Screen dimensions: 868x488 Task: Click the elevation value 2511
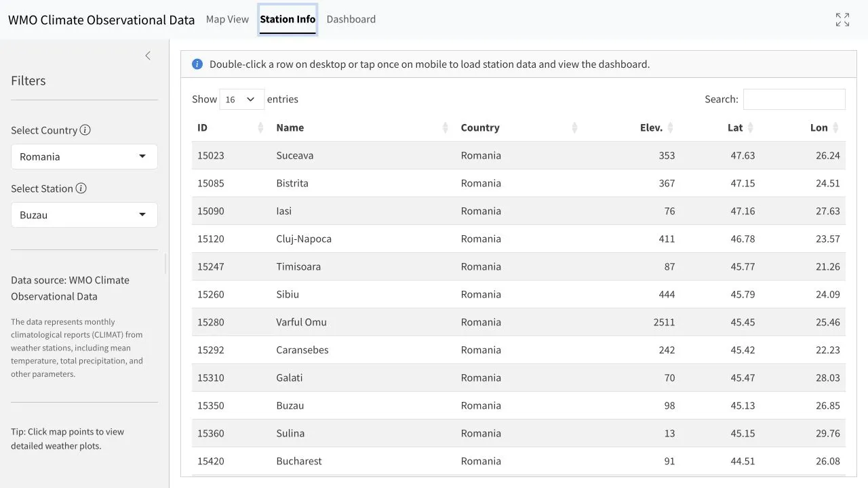[664, 322]
